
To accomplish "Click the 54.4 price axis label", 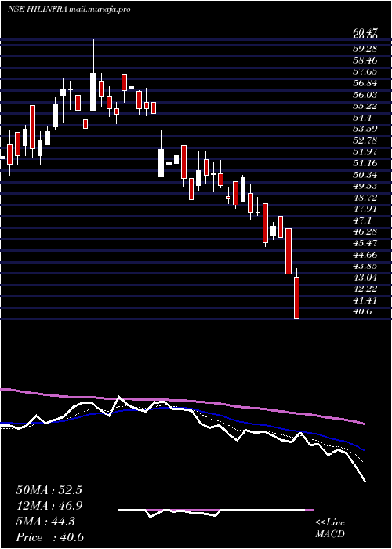I will (362, 118).
